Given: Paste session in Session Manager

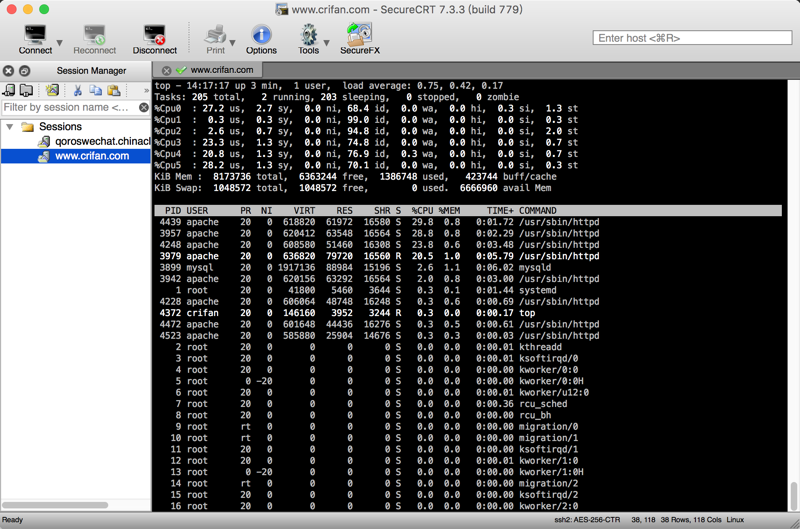Looking at the screenshot, I should click(114, 90).
